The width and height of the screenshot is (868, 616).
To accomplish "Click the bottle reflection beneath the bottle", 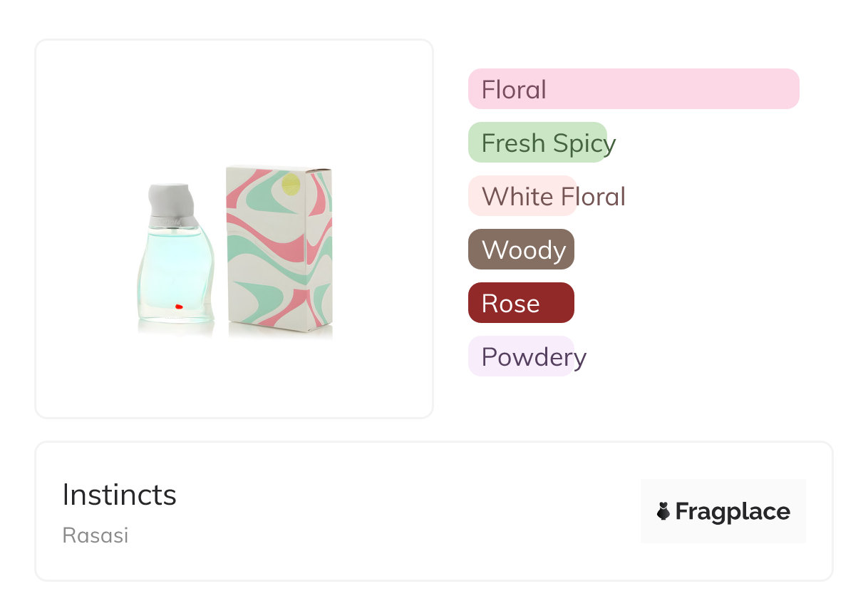I will point(175,329).
